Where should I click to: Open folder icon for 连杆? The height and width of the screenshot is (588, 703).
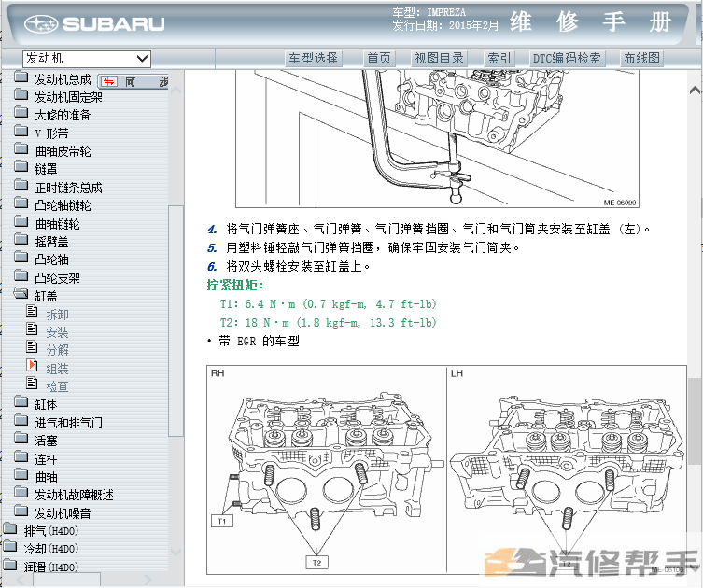21,456
